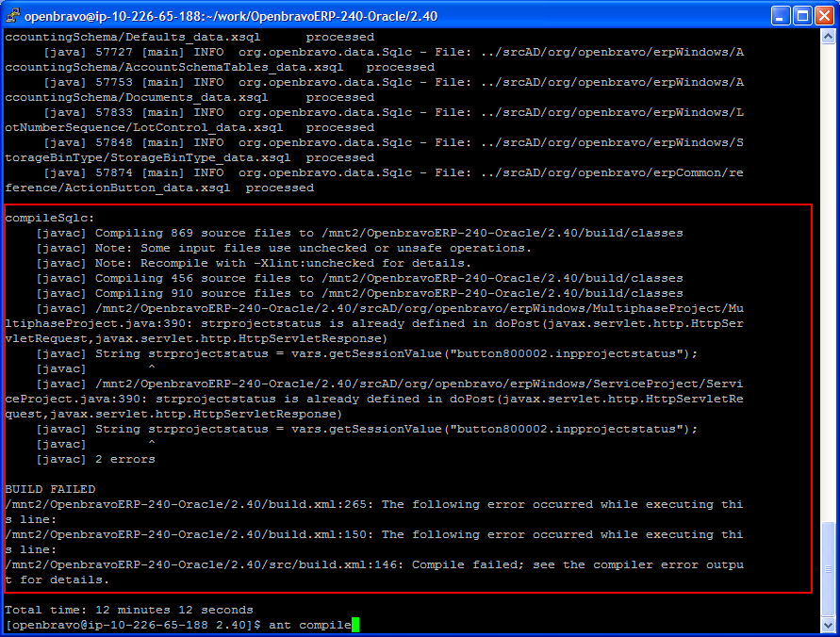Click the scrollbar up arrow
The image size is (840, 637).
(828, 37)
